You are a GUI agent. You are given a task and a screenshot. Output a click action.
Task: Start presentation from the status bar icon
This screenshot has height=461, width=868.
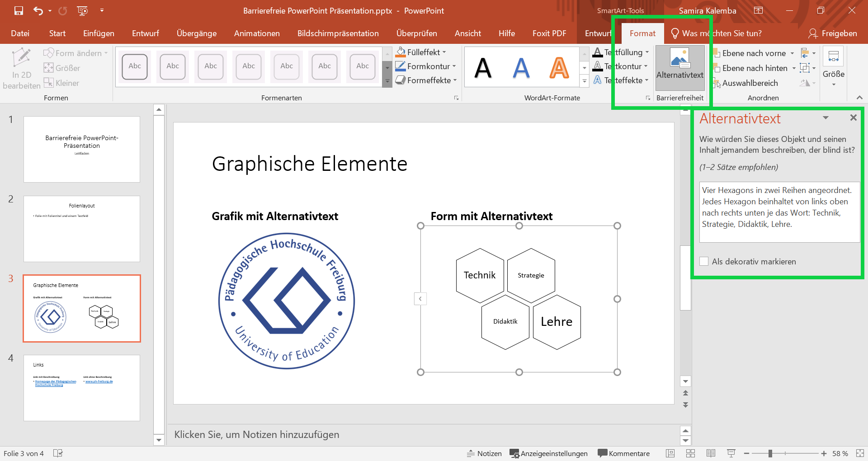(x=731, y=453)
